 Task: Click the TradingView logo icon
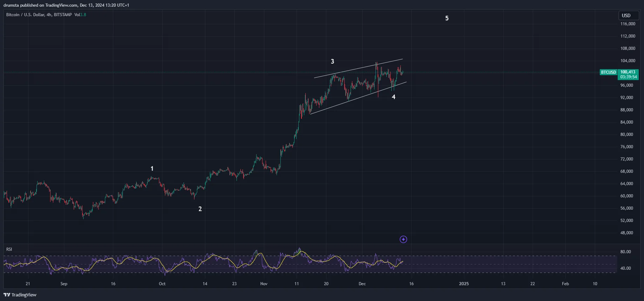tap(7, 295)
